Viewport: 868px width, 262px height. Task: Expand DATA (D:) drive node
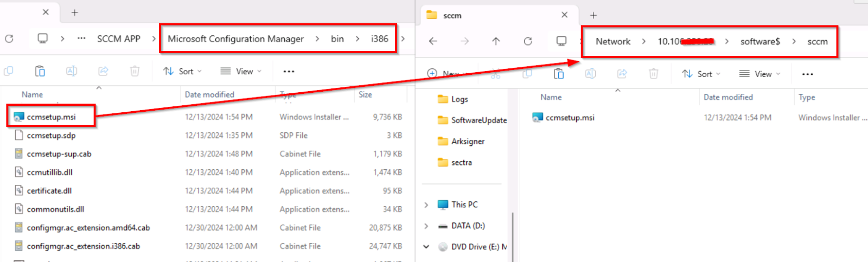coord(426,226)
